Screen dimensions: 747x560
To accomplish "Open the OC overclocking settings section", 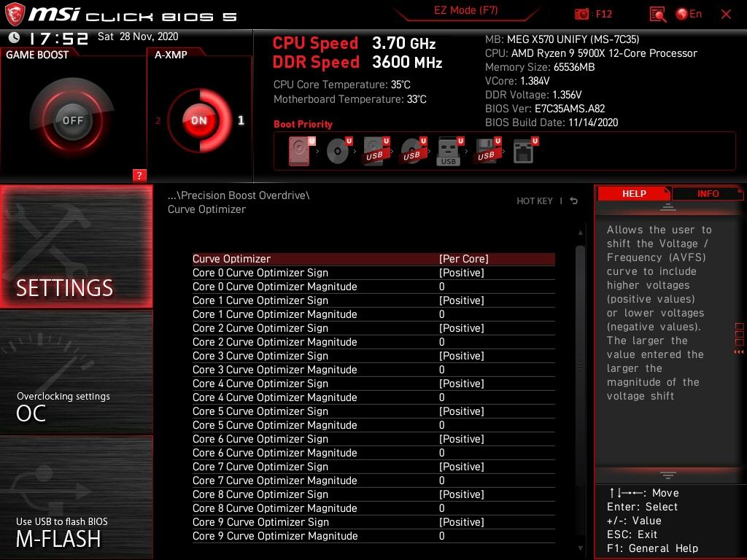I will click(76, 373).
